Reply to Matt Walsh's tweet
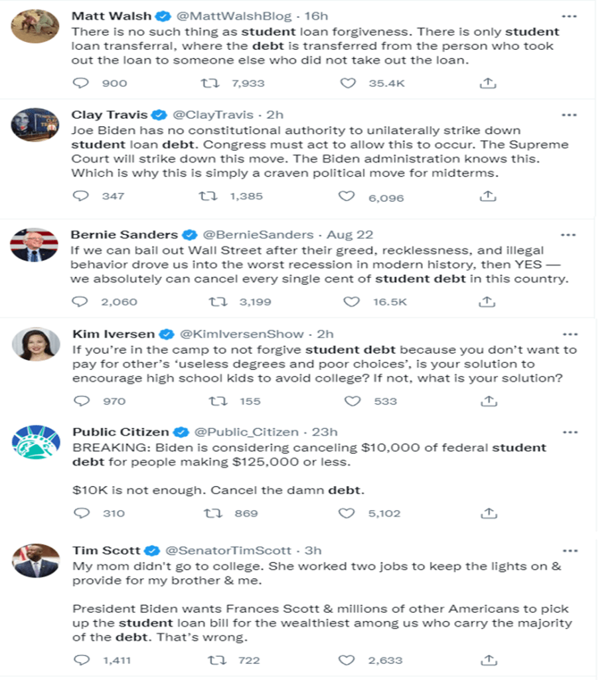This screenshot has width=616, height=680. [x=81, y=83]
